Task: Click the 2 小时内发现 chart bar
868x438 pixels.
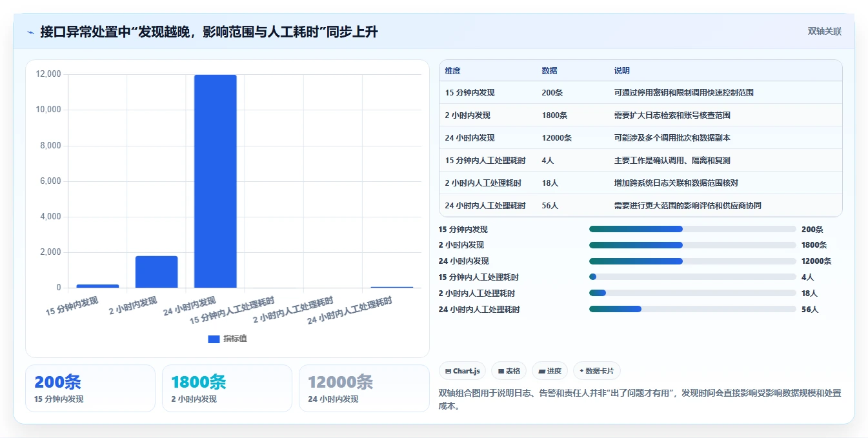Action: click(156, 272)
